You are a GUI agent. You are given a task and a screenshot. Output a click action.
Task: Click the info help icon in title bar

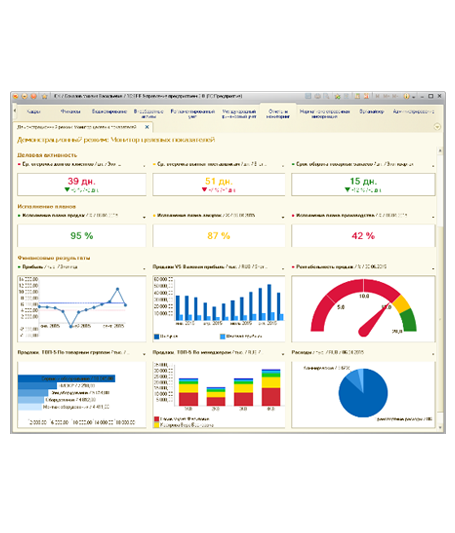[406, 97]
